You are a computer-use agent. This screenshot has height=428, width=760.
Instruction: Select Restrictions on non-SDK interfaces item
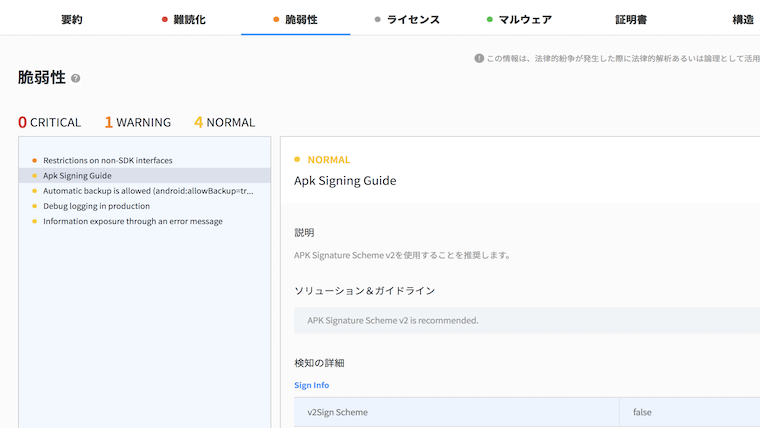pos(144,160)
